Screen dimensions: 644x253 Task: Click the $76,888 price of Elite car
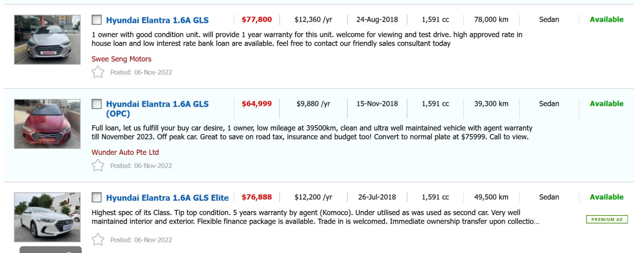256,197
